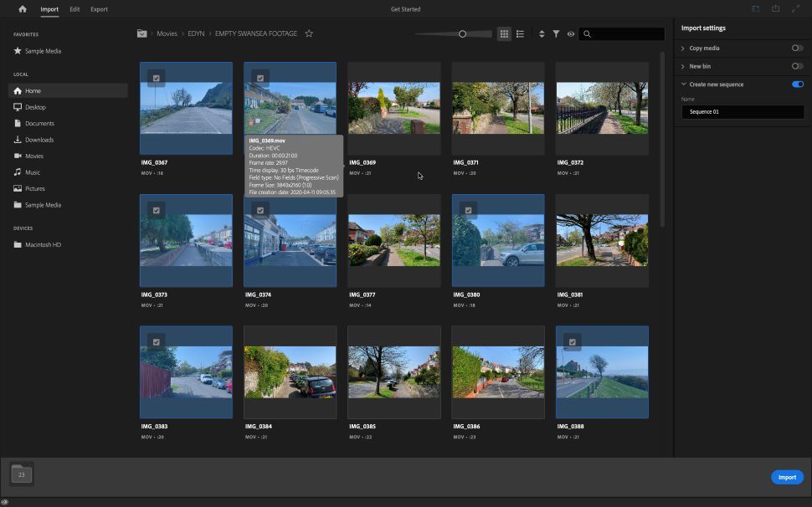Open the filter media icon
This screenshot has height=507, width=812.
556,33
